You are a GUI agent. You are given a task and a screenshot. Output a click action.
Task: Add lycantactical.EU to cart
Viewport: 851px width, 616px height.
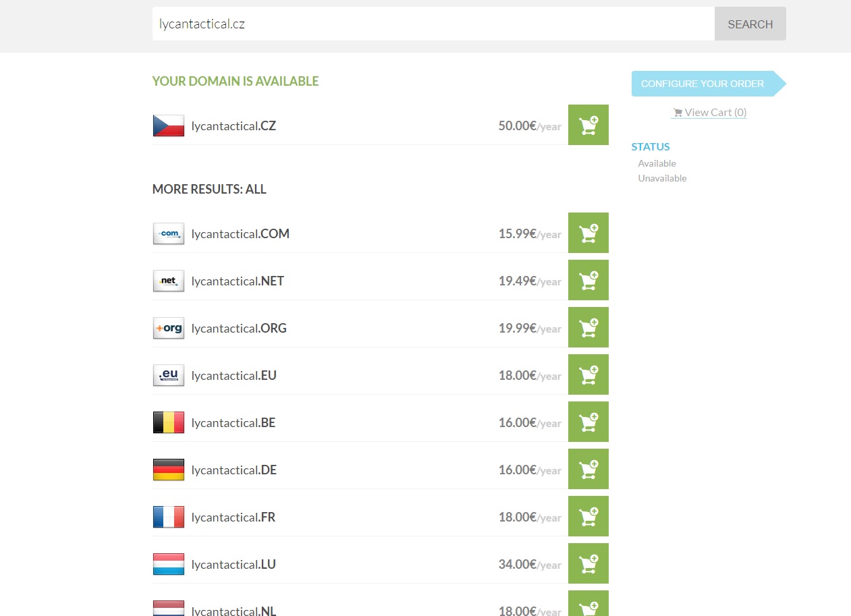(x=588, y=374)
